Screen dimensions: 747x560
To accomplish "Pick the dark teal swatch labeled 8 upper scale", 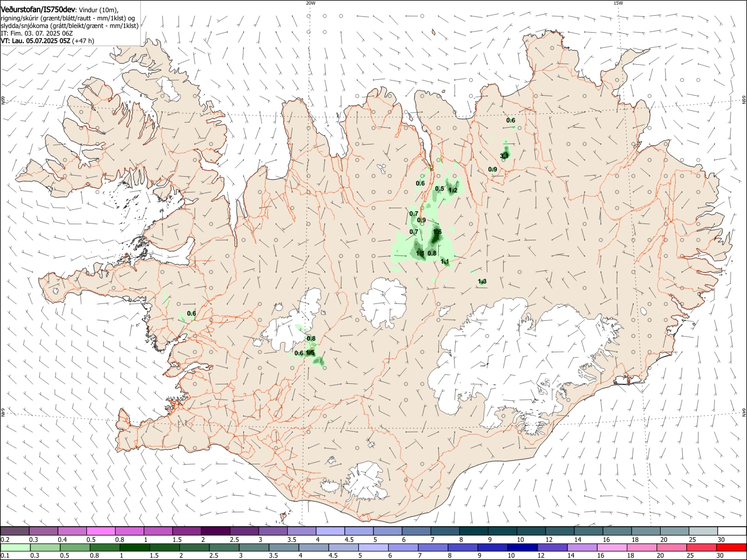I will click(474, 531).
